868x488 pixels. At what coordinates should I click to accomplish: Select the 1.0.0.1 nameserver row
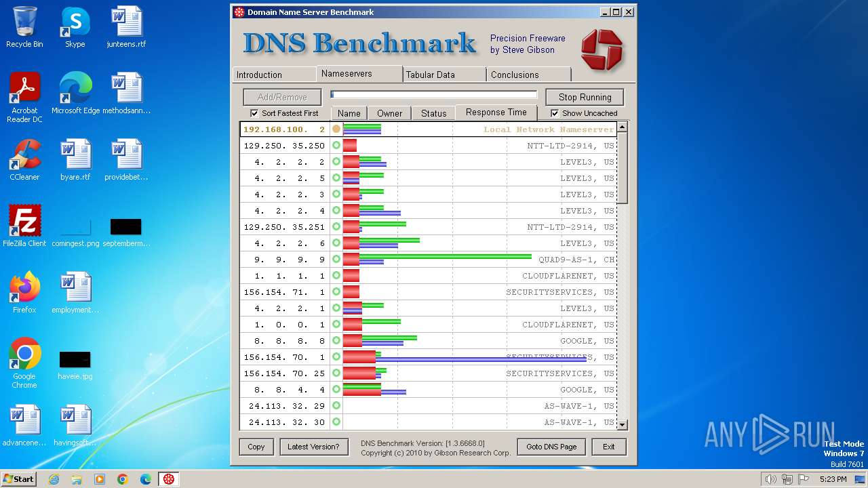click(428, 325)
